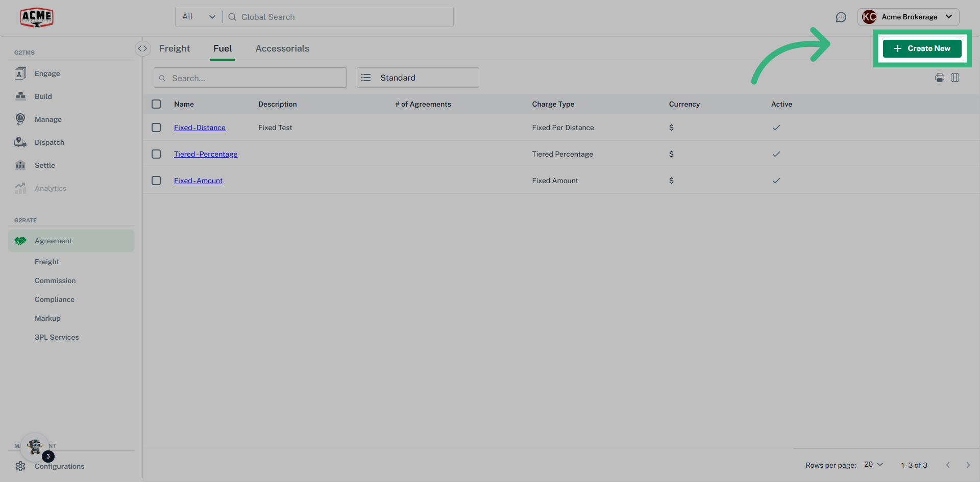Toggle the select-all rows checkbox
Screen dimensions: 980x482
(x=156, y=104)
